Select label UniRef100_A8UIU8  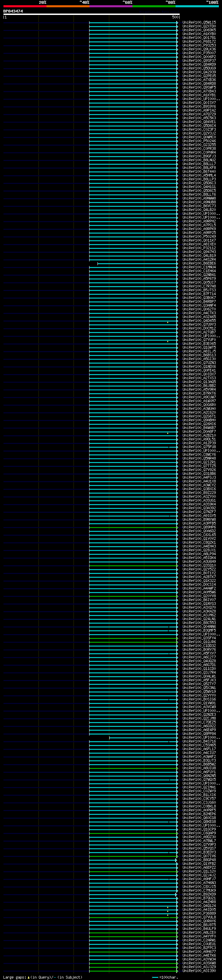pyautogui.click(x=199, y=768)
